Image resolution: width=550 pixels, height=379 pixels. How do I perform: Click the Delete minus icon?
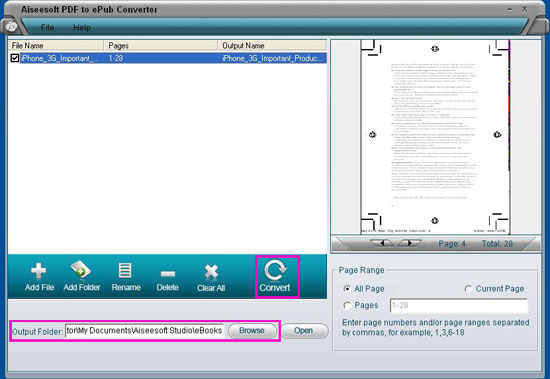(168, 273)
